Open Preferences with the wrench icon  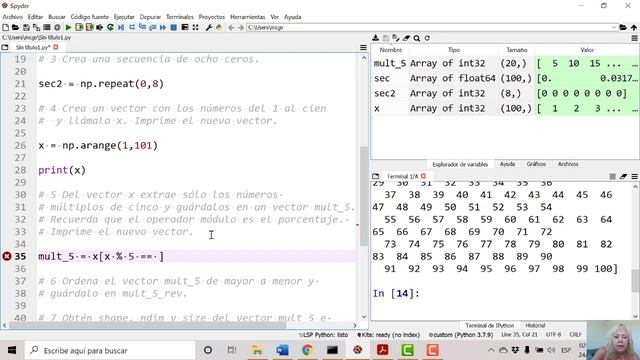coord(209,27)
